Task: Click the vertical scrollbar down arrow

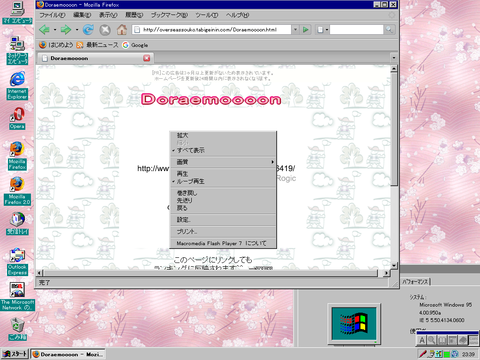Action: click(x=394, y=266)
